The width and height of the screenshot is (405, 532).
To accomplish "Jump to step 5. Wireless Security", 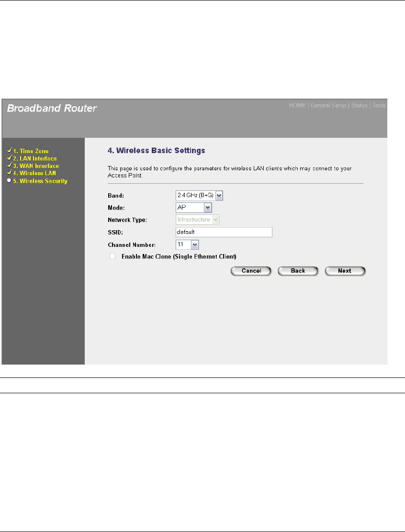I will point(40,181).
